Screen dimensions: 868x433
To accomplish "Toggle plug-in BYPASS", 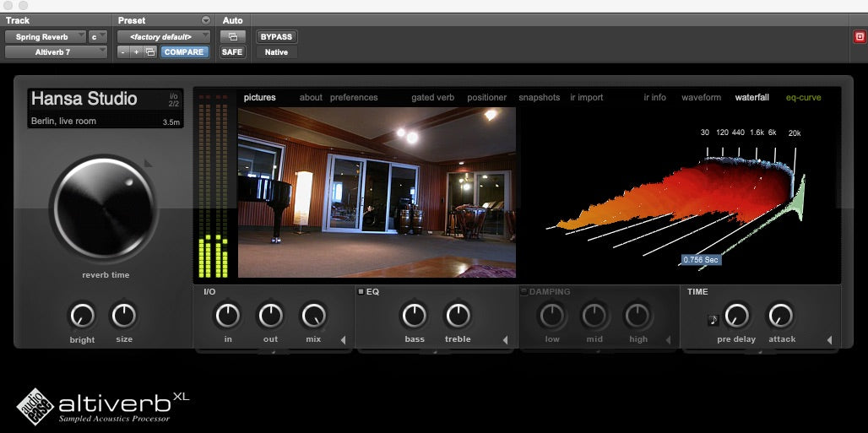I will pos(276,37).
